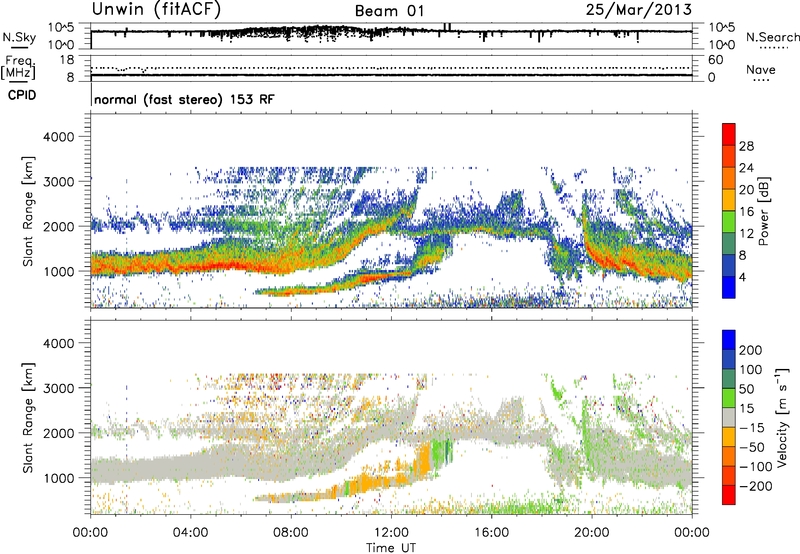Screen dimensions: 800x554
Task: Click the velocity colorbar value '-15'
Action: (752, 428)
